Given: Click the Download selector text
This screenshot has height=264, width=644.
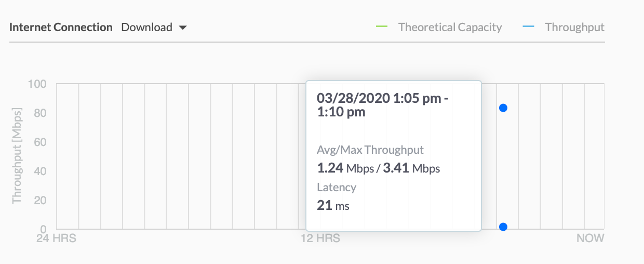Looking at the screenshot, I should (146, 28).
